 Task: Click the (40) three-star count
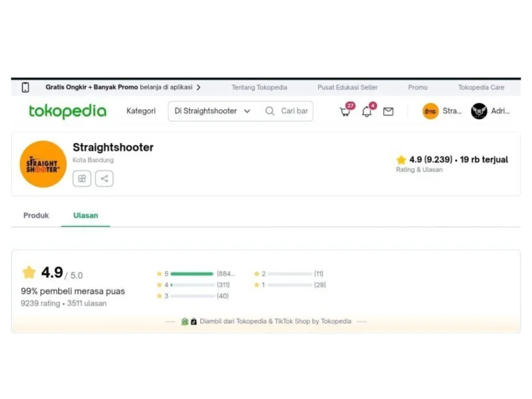click(223, 296)
